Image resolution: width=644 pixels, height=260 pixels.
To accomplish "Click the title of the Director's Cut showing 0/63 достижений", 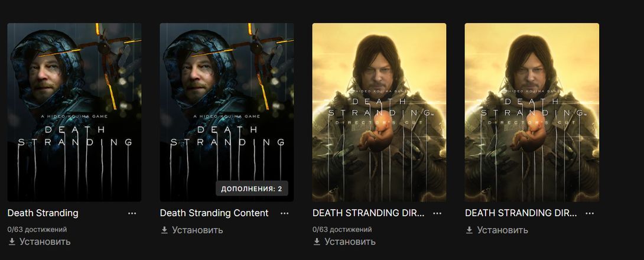I will pos(369,213).
